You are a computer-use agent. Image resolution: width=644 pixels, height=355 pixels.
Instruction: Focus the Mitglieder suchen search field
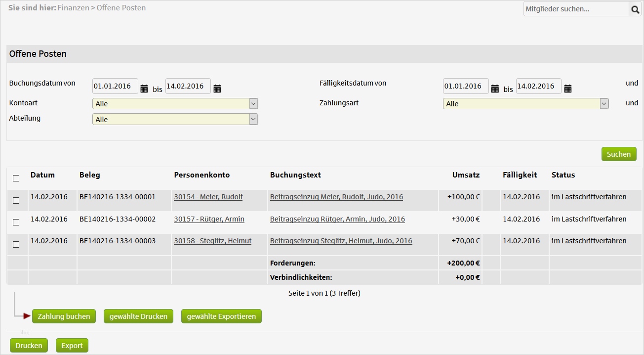pyautogui.click(x=575, y=9)
